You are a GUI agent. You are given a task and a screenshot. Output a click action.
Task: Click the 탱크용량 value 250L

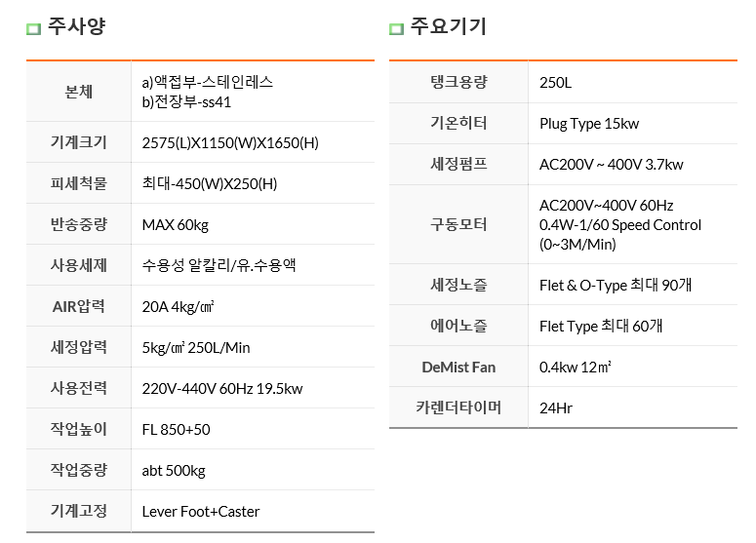(x=555, y=83)
